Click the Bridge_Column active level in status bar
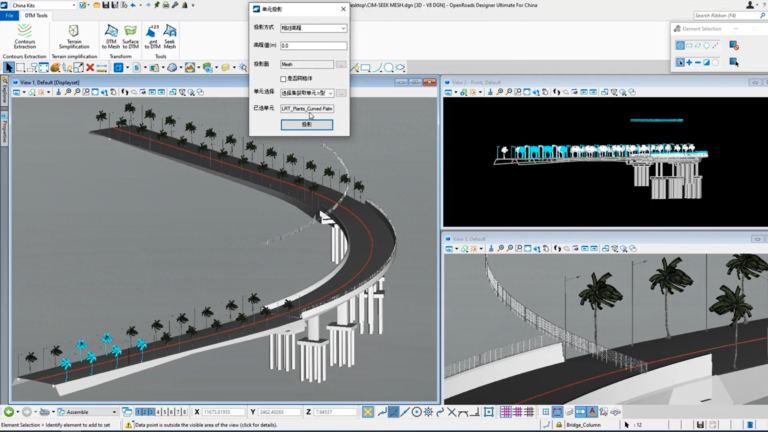 pos(583,425)
